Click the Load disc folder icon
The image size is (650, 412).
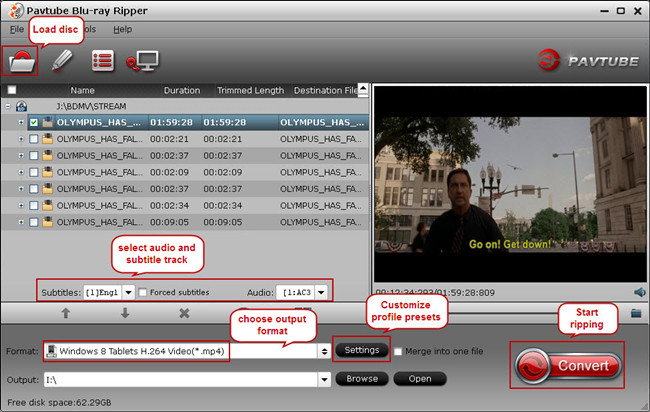[20, 61]
